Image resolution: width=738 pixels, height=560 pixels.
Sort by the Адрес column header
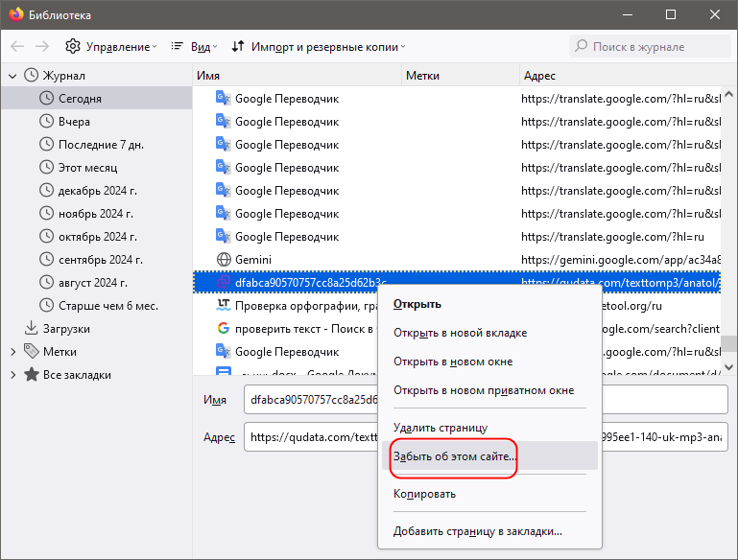(x=629, y=76)
